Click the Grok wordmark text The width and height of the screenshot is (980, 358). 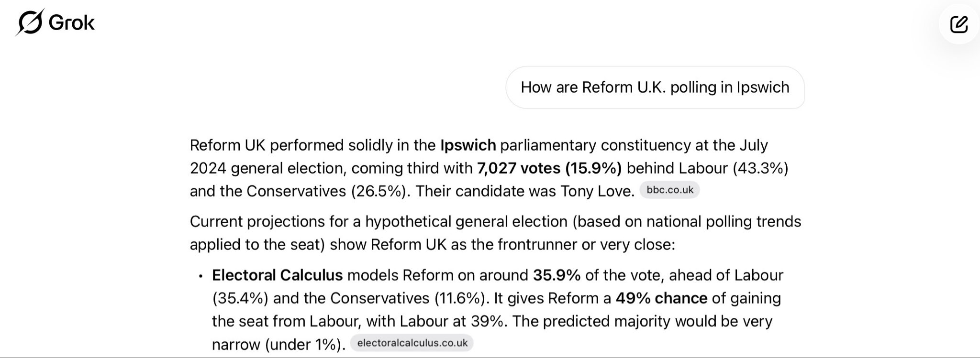pos(72,22)
